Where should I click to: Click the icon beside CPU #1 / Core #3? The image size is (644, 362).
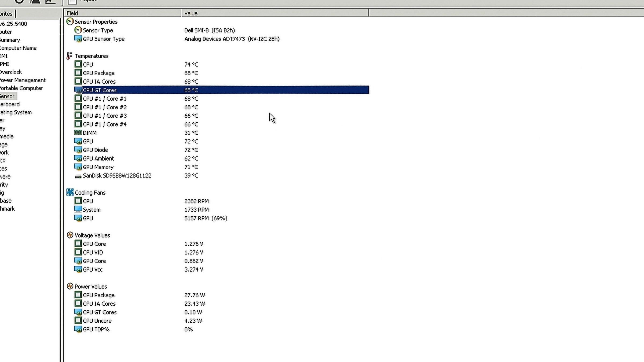click(x=78, y=115)
